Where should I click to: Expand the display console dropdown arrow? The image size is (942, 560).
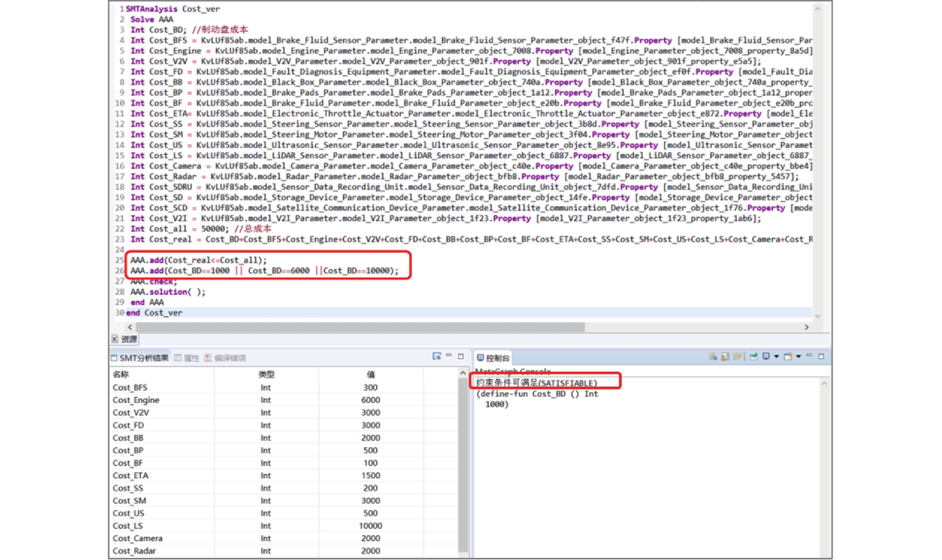point(776,356)
